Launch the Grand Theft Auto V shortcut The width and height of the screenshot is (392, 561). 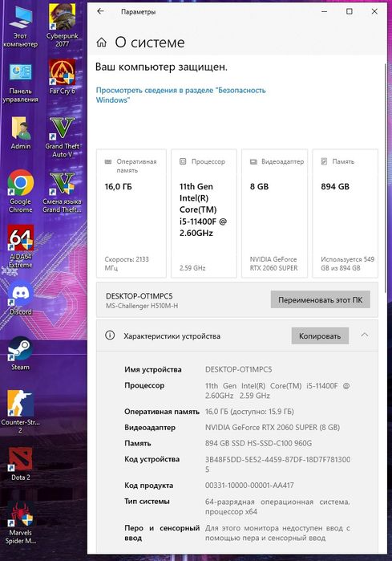[63, 137]
